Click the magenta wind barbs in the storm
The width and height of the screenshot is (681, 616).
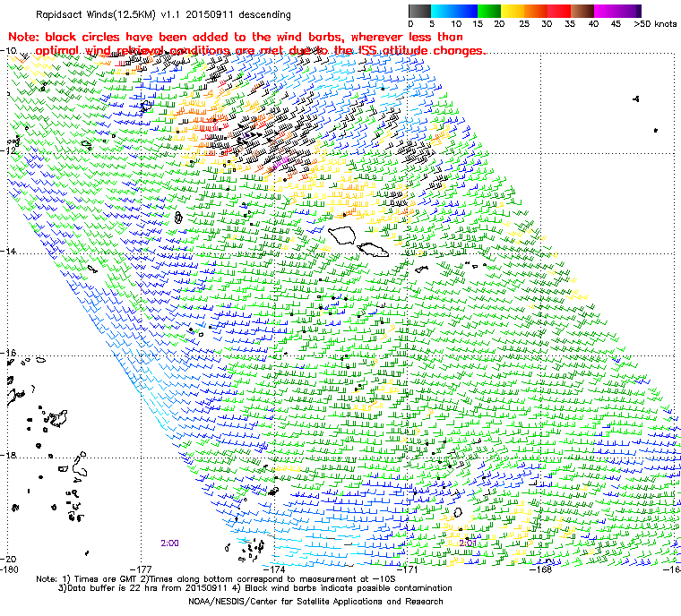(x=281, y=162)
